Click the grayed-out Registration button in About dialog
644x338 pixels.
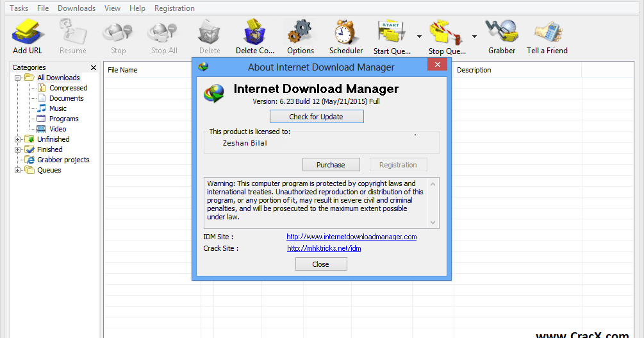coord(398,164)
